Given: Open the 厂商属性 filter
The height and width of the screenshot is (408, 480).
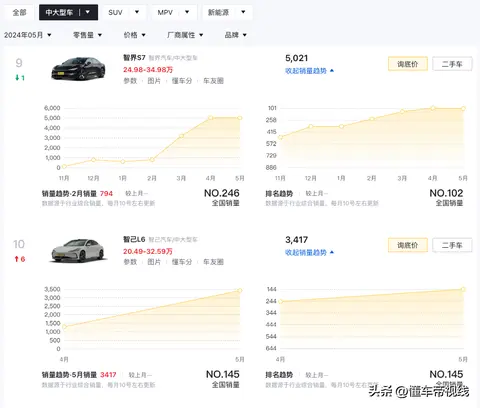Looking at the screenshot, I should (x=185, y=35).
